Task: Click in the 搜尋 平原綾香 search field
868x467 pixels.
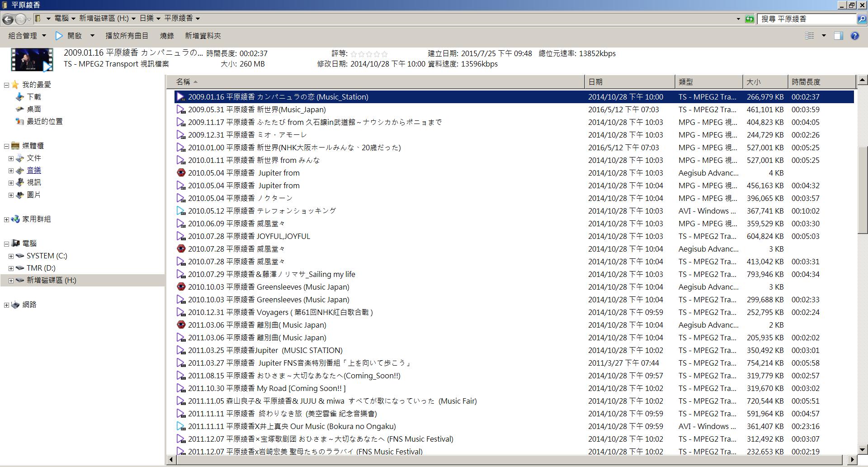Action: [807, 19]
